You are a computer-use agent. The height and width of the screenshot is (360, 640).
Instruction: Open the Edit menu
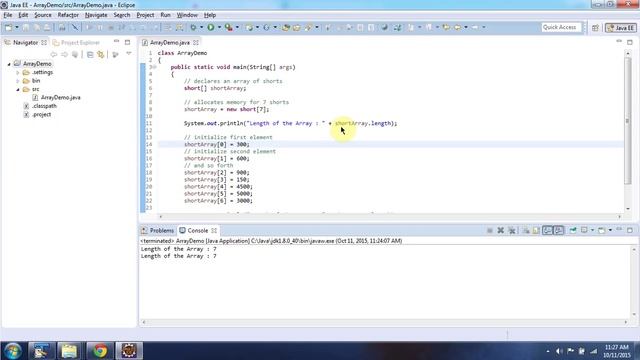tap(23, 15)
